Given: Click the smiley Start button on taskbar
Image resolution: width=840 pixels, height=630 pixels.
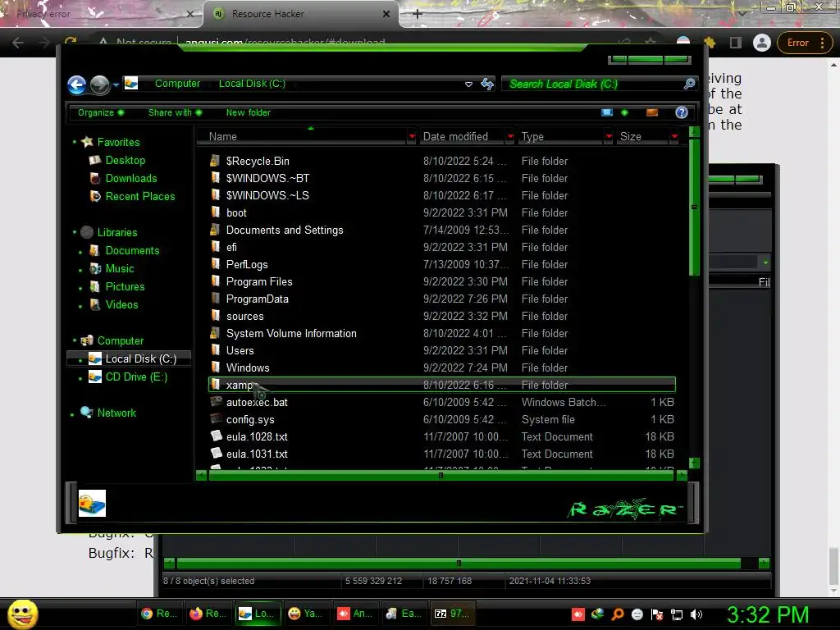Looking at the screenshot, I should [22, 614].
